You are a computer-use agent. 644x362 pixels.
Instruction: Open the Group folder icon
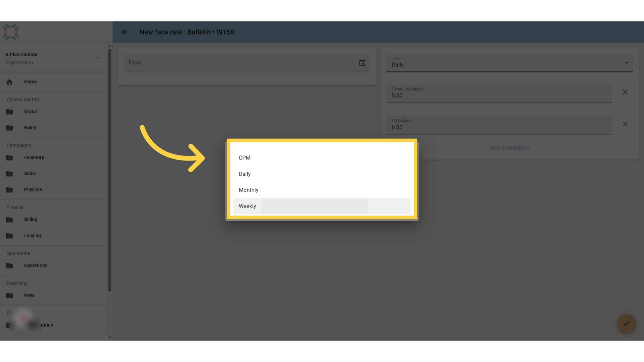pos(9,112)
